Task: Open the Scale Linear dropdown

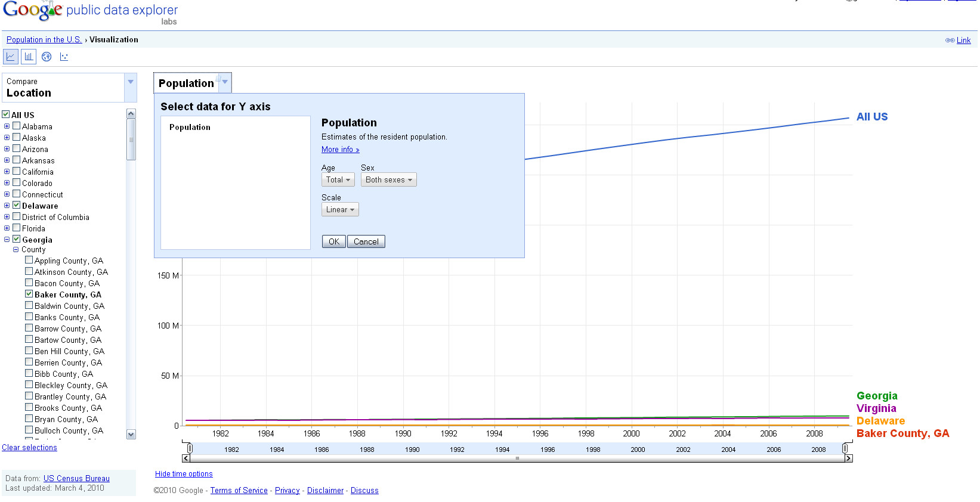Action: 340,209
